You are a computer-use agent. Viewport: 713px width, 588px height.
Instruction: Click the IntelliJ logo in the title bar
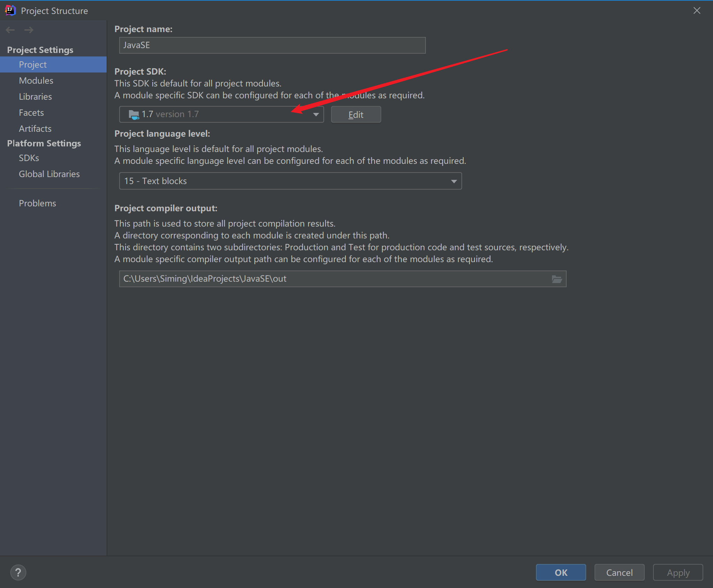[10, 10]
